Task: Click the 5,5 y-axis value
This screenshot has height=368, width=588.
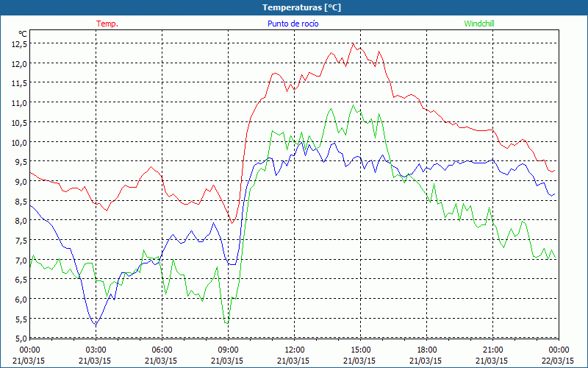Action: [x=21, y=319]
